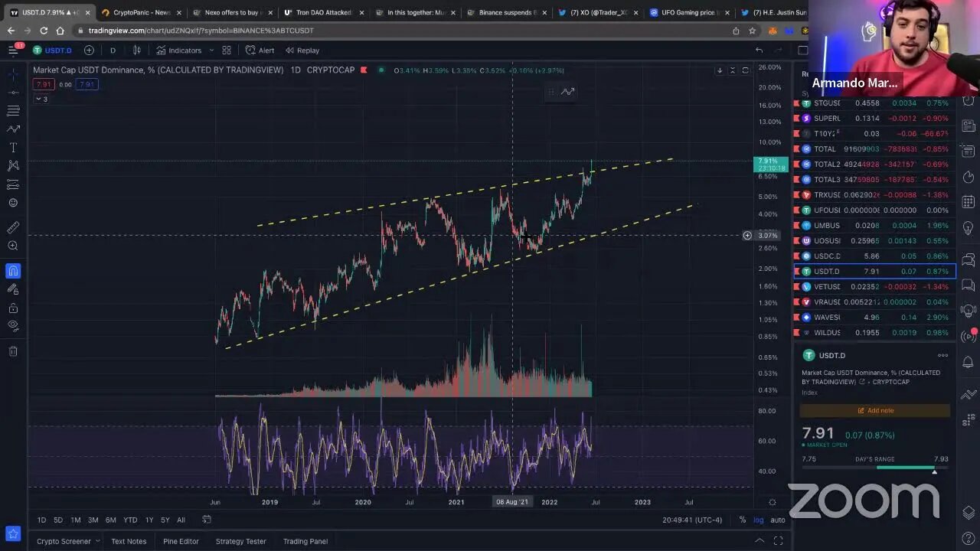
Task: Select the crosshair cursor tool
Action: (x=13, y=74)
